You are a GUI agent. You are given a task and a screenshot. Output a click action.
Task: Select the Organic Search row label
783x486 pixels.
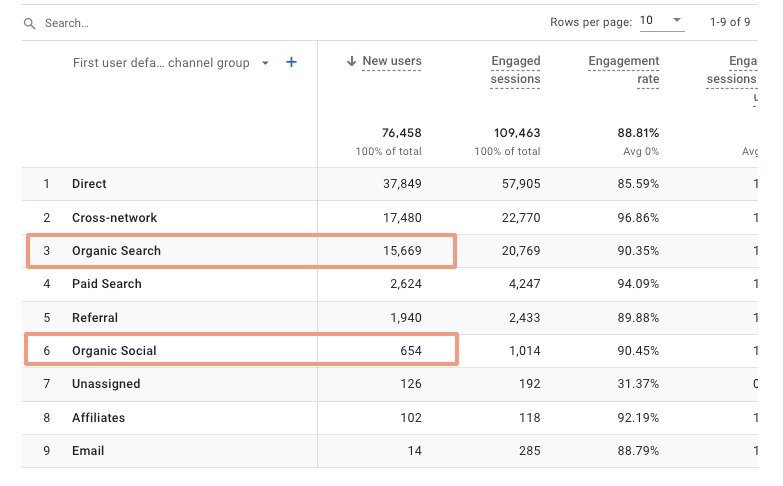(116, 251)
